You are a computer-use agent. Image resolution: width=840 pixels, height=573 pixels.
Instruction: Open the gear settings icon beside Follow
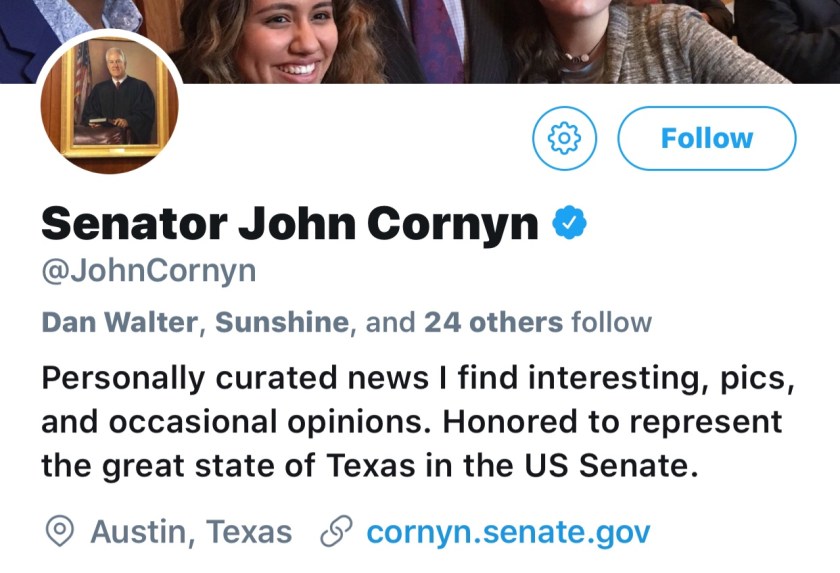[x=564, y=138]
